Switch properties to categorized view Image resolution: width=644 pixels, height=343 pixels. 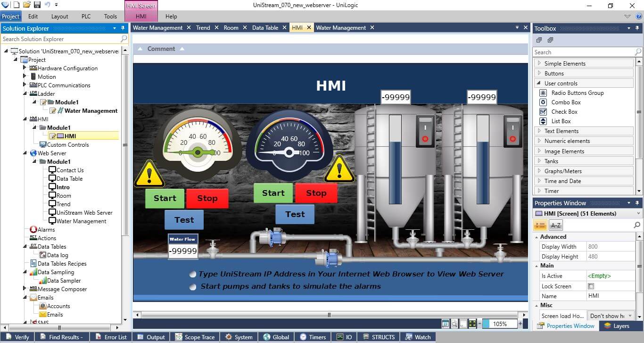click(x=540, y=226)
